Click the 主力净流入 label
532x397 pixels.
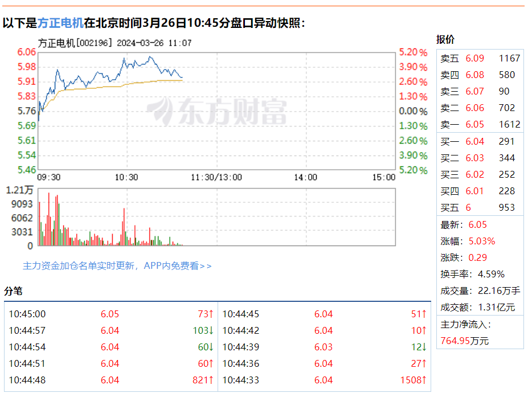465,325
